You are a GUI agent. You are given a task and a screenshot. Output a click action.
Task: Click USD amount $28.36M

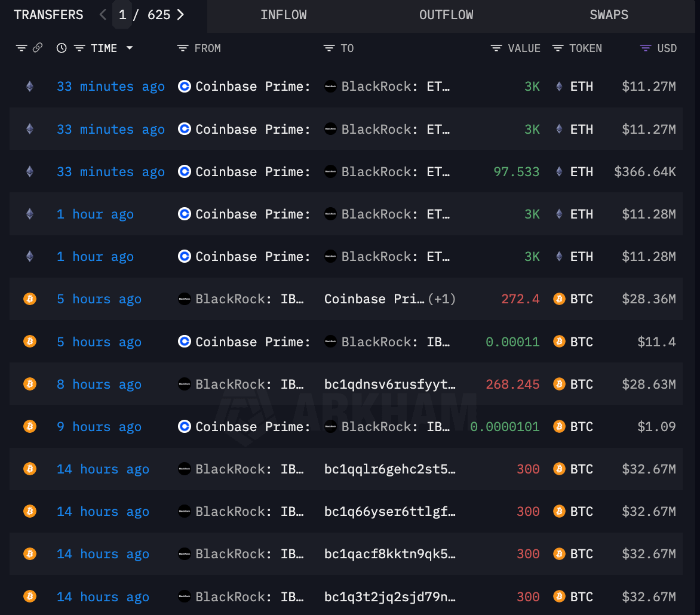[649, 299]
